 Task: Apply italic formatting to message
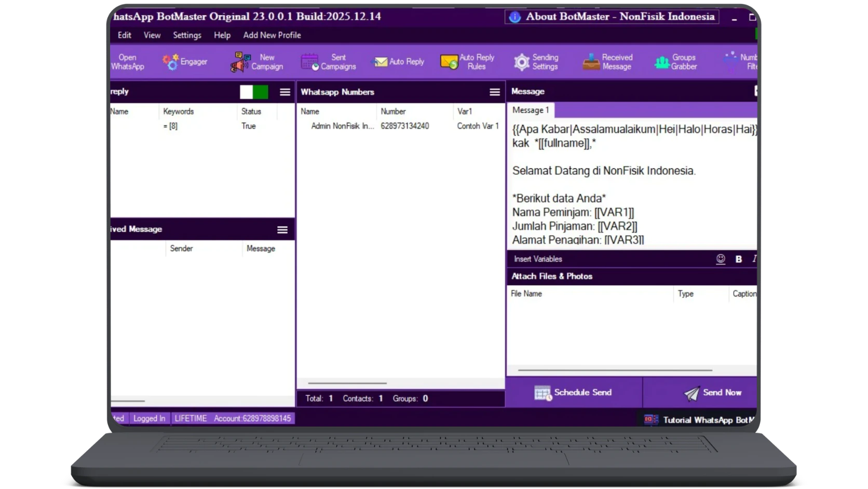[754, 259]
